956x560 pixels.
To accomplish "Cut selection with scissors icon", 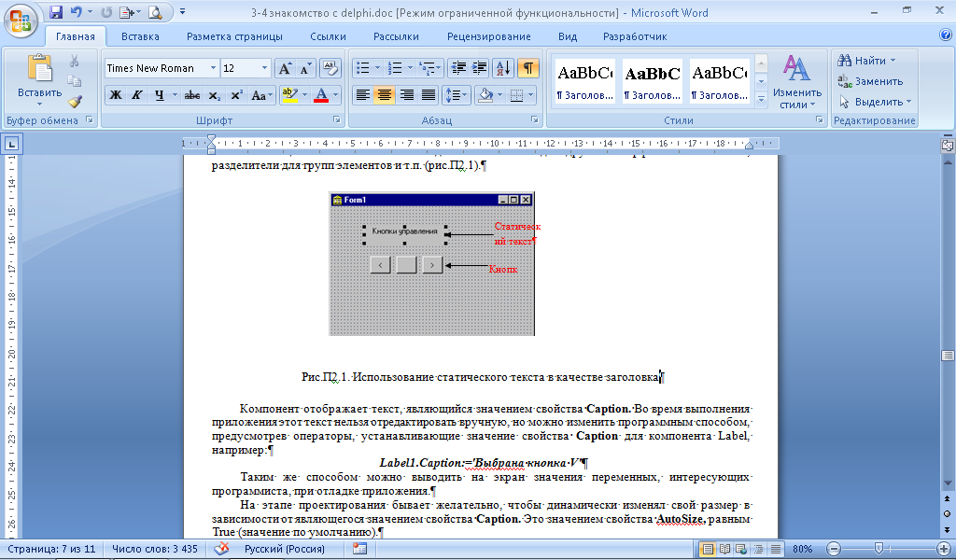I will coord(75,61).
